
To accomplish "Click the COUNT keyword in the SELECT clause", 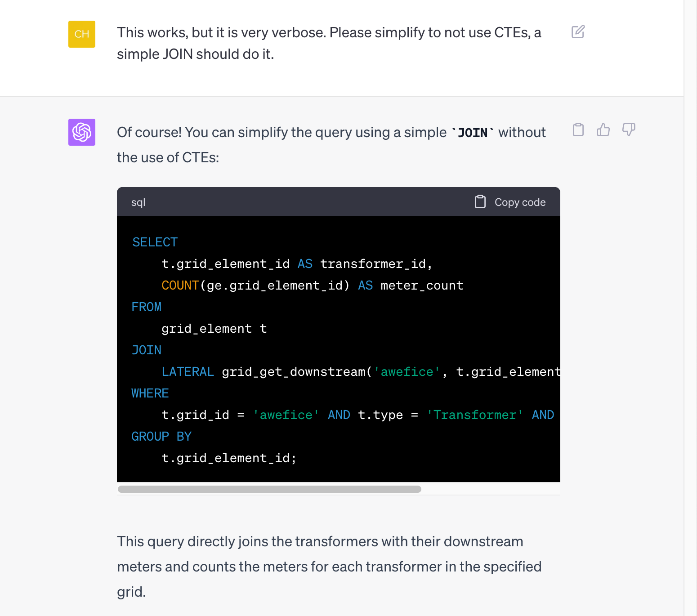I will tap(180, 285).
